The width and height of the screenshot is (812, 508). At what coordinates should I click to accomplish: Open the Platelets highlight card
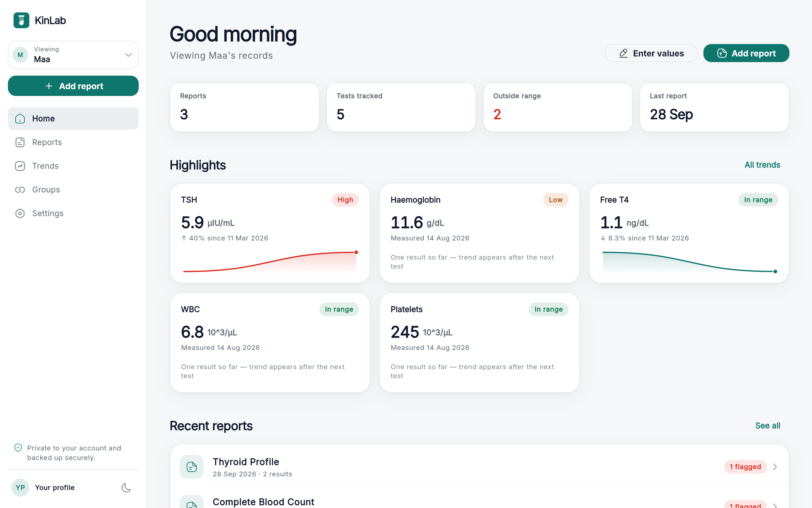pos(479,342)
